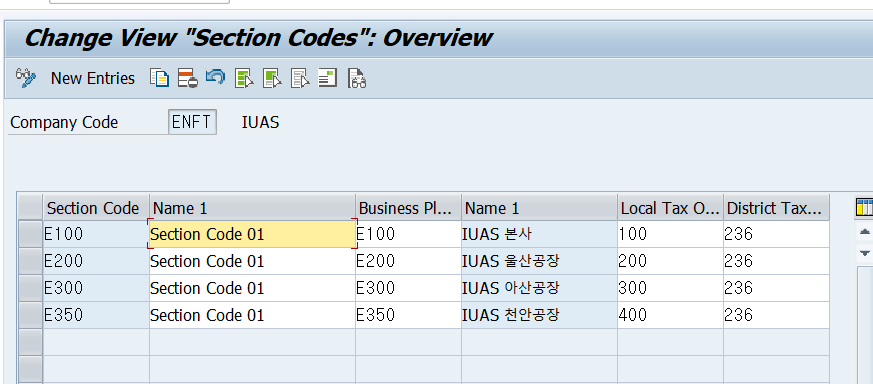Click the configuration help text icon
The width and height of the screenshot is (873, 384).
click(328, 78)
